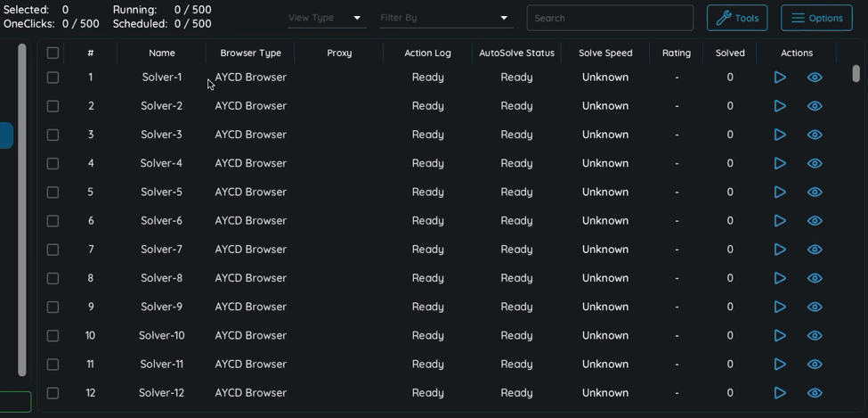
Task: Toggle the select-all checkbox in header
Action: (x=53, y=53)
